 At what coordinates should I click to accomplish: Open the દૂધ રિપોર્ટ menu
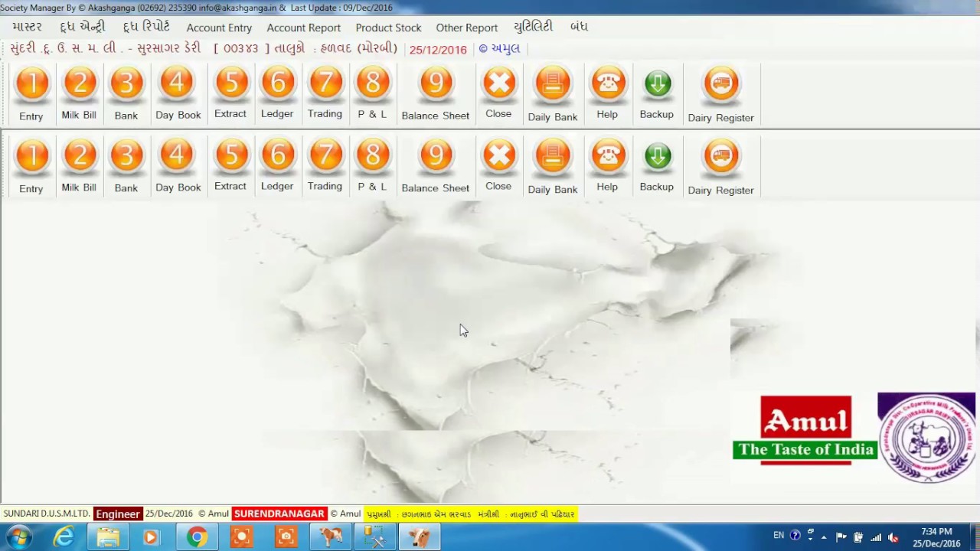pyautogui.click(x=146, y=27)
